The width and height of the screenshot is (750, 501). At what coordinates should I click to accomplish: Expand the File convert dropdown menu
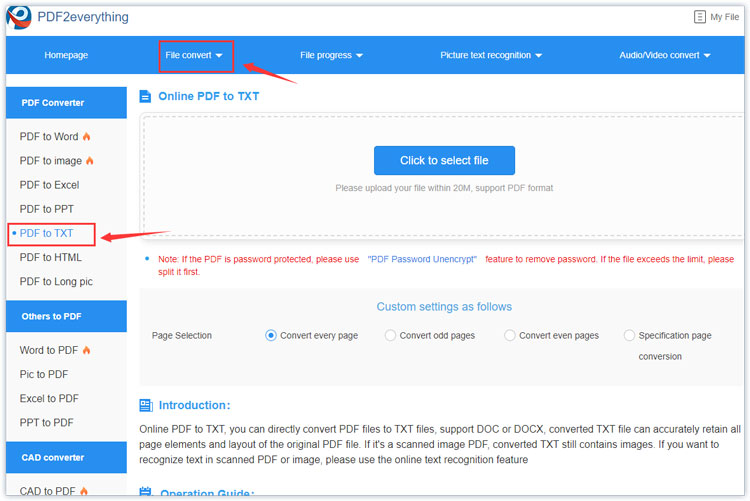[194, 56]
